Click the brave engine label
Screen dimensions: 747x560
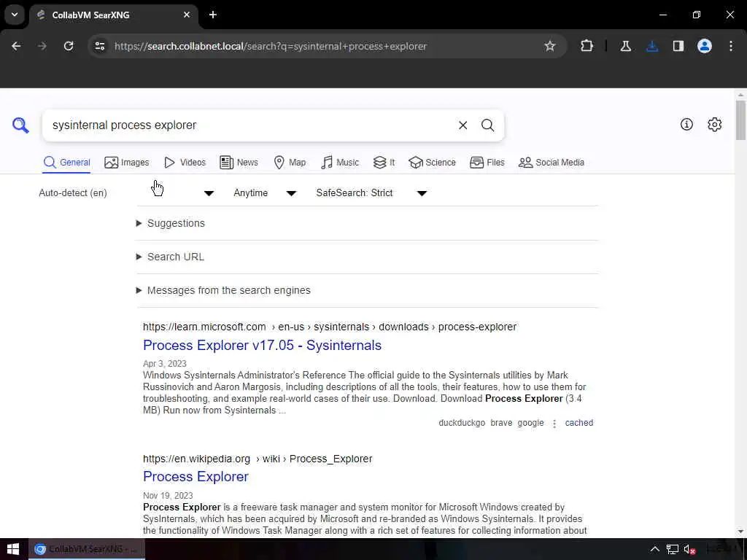501,423
